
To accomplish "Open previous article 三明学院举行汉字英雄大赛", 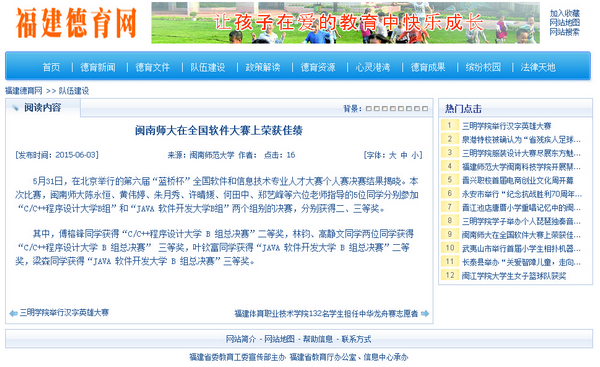I will (64, 313).
